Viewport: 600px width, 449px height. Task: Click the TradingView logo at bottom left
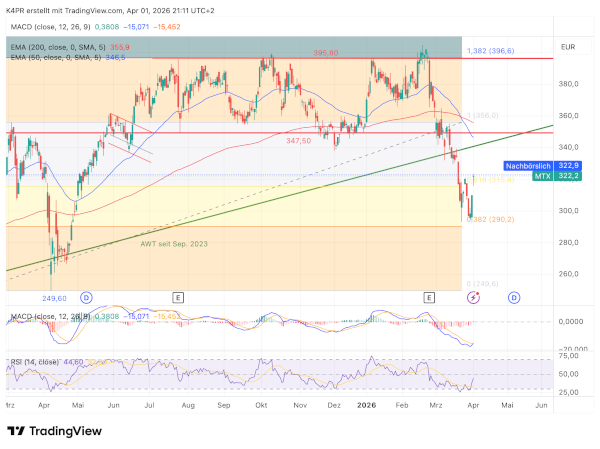click(57, 430)
